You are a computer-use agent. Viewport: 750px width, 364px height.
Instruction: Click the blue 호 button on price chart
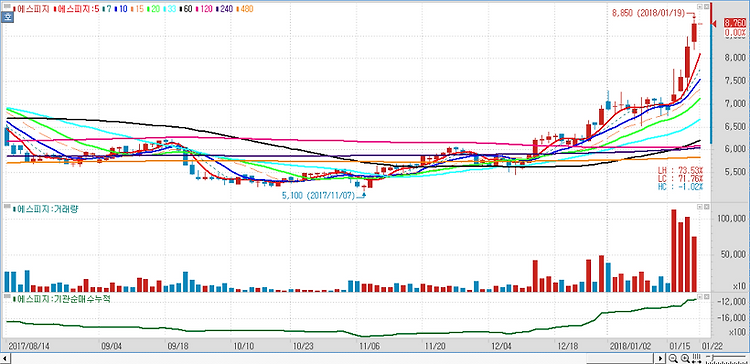[7, 17]
